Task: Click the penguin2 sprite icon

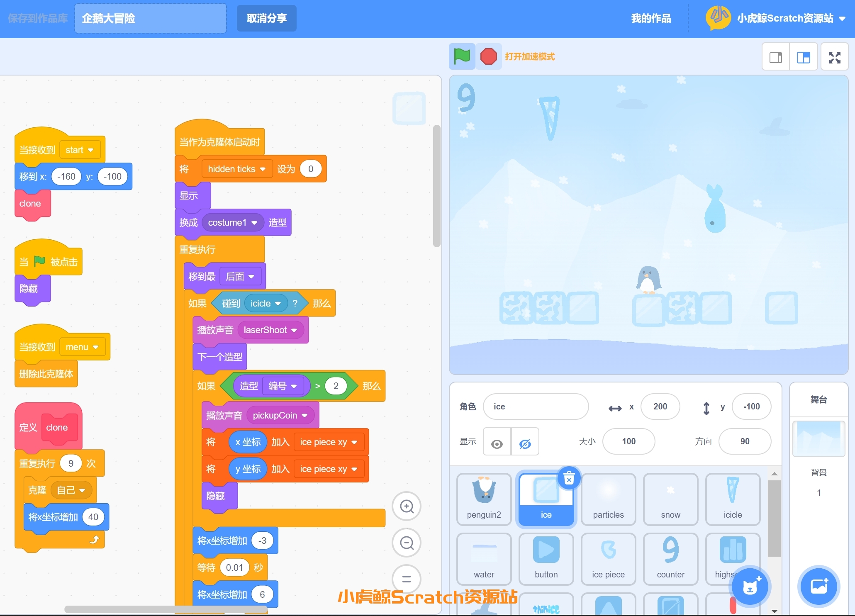Action: click(485, 497)
